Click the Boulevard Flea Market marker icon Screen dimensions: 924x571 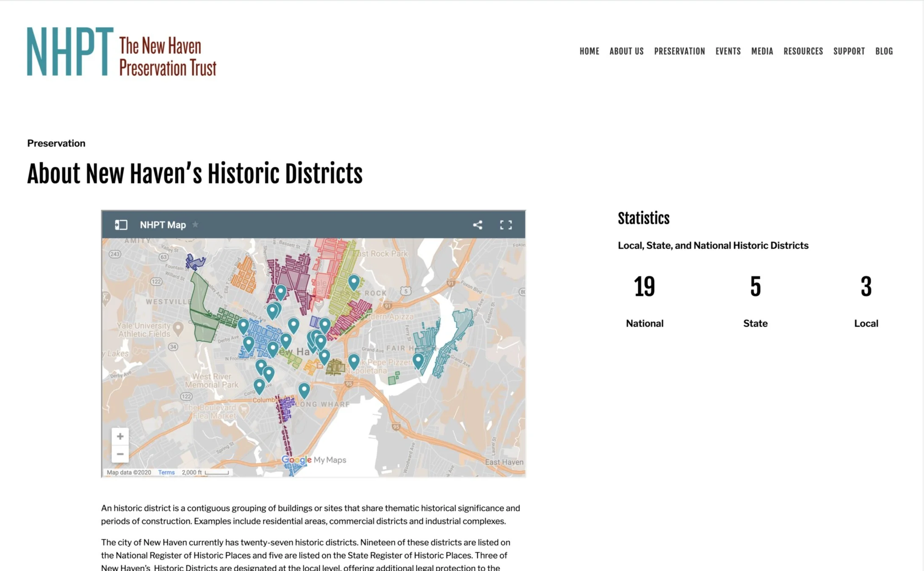(x=243, y=409)
